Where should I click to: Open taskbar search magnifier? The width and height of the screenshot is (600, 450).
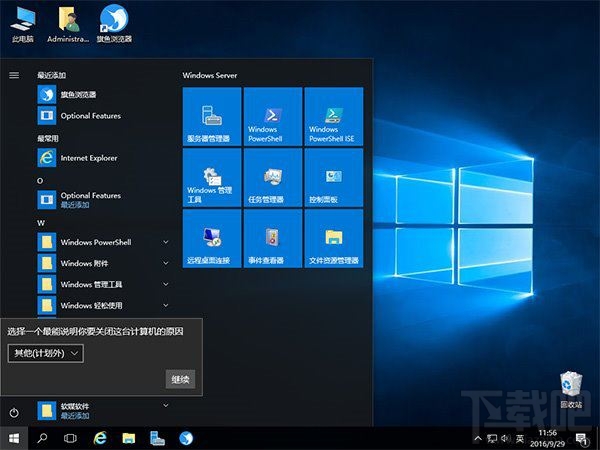click(x=42, y=439)
